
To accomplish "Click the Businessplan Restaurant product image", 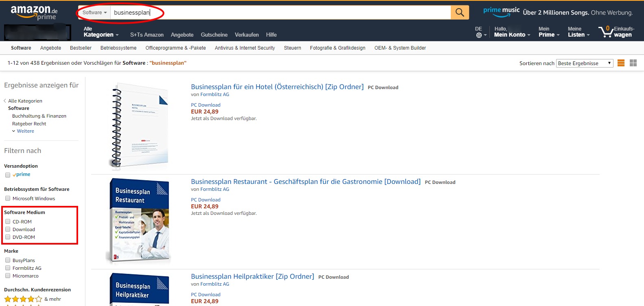I will coord(139,221).
